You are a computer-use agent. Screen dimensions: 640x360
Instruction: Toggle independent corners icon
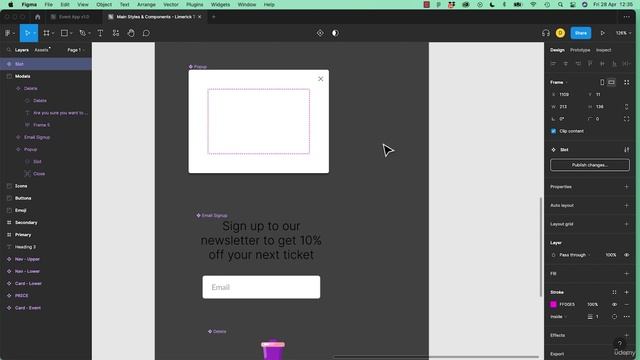pyautogui.click(x=627, y=119)
